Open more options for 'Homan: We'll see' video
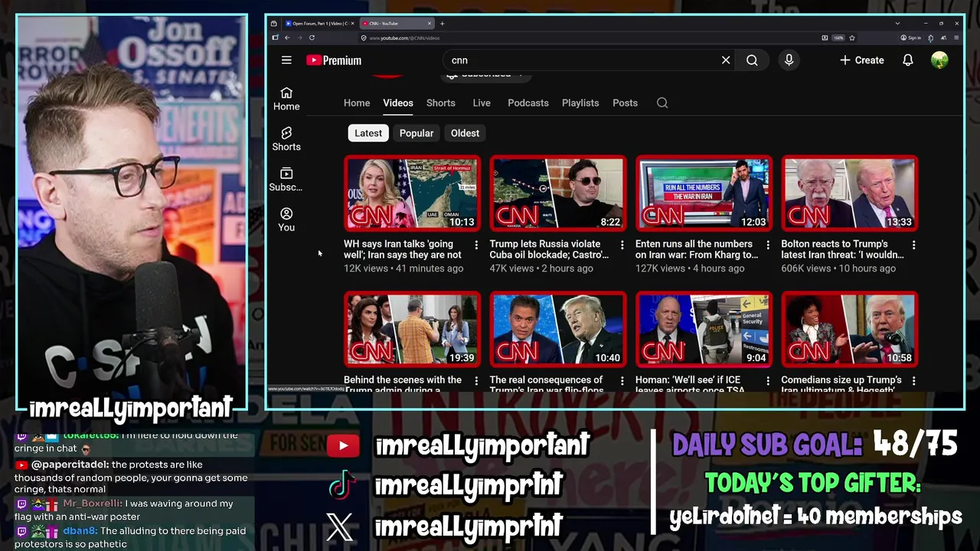 768,380
